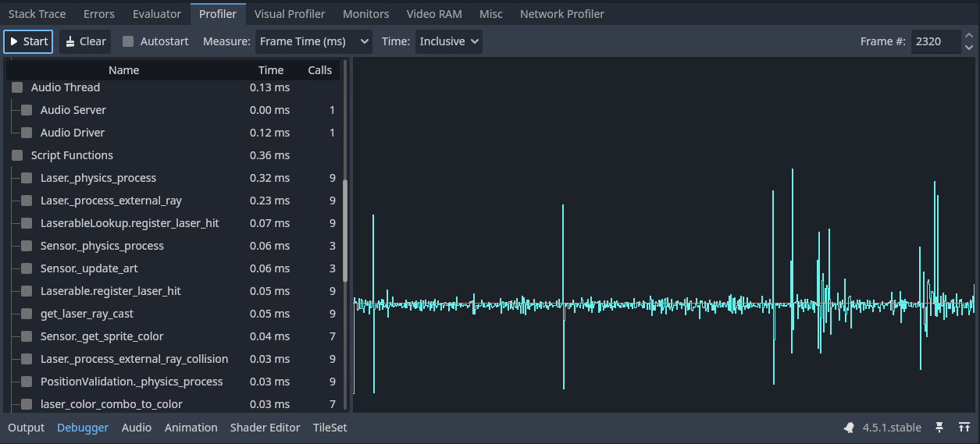Check the Script Functions box

pyautogui.click(x=17, y=155)
